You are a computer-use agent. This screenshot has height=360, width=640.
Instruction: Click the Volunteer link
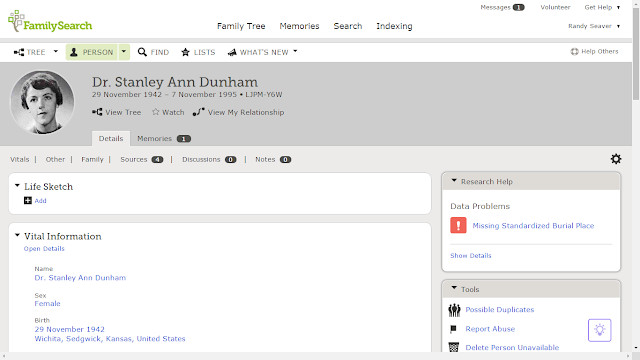click(x=555, y=7)
